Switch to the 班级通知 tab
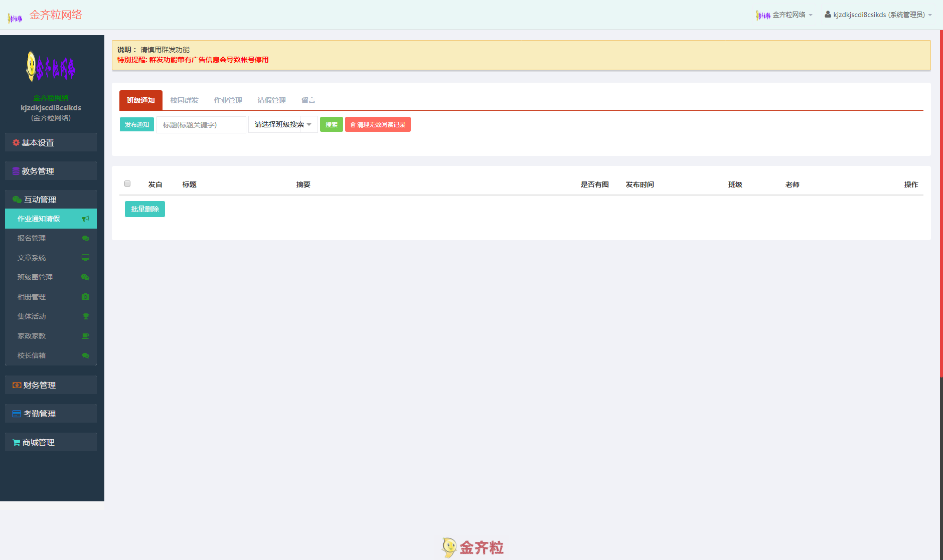Screen dimensions: 943x560 click(x=141, y=100)
